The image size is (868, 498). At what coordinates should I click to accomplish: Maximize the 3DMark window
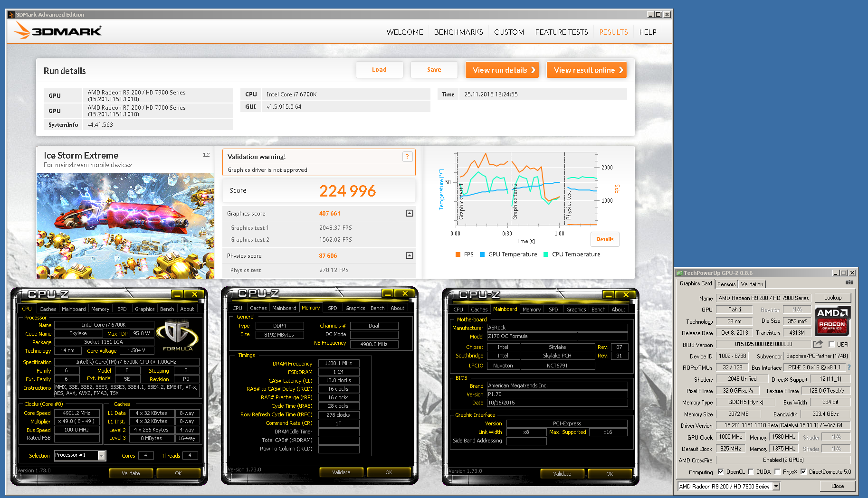[658, 15]
